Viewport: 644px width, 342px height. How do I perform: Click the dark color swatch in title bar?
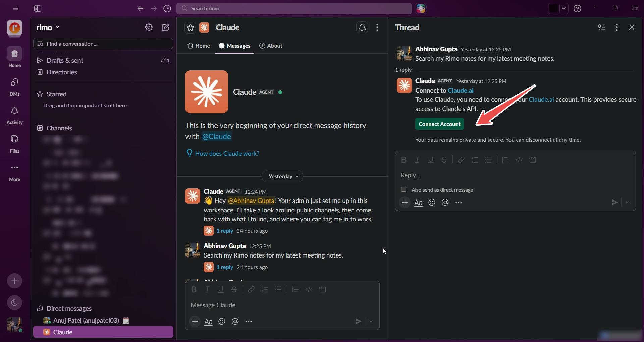(554, 8)
